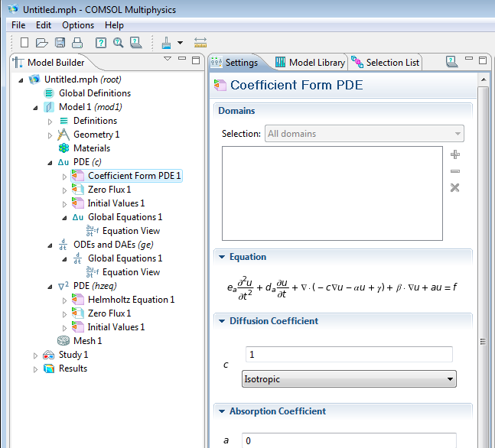Viewport: 495px width, 448px height.
Task: Open the Isotropic dropdown
Action: pyautogui.click(x=349, y=378)
